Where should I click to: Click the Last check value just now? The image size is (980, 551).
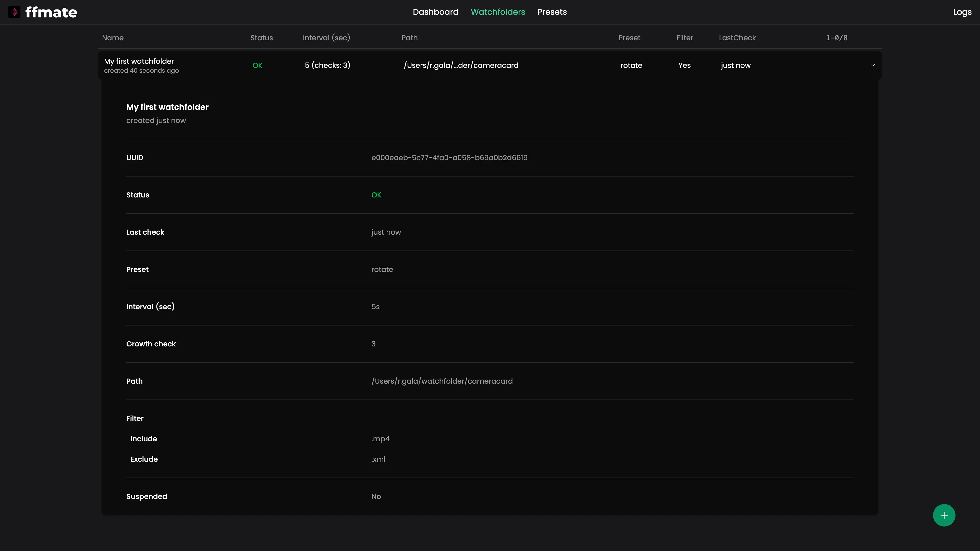386,232
